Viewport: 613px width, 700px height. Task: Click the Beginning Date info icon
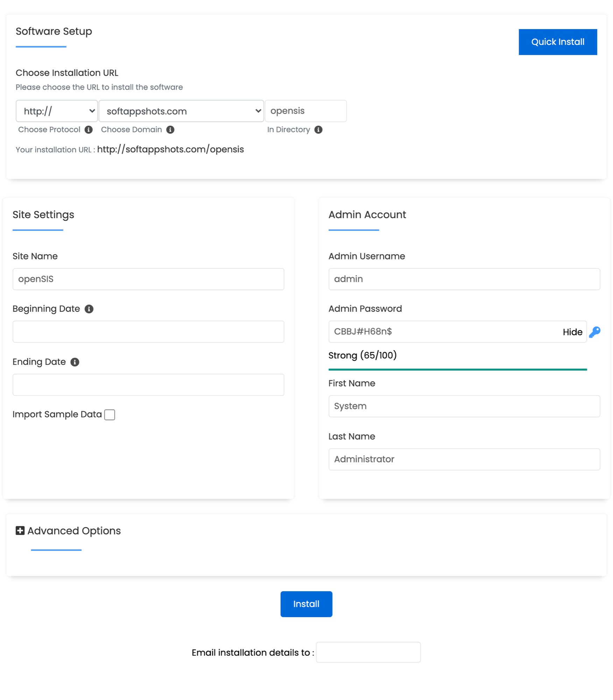90,309
